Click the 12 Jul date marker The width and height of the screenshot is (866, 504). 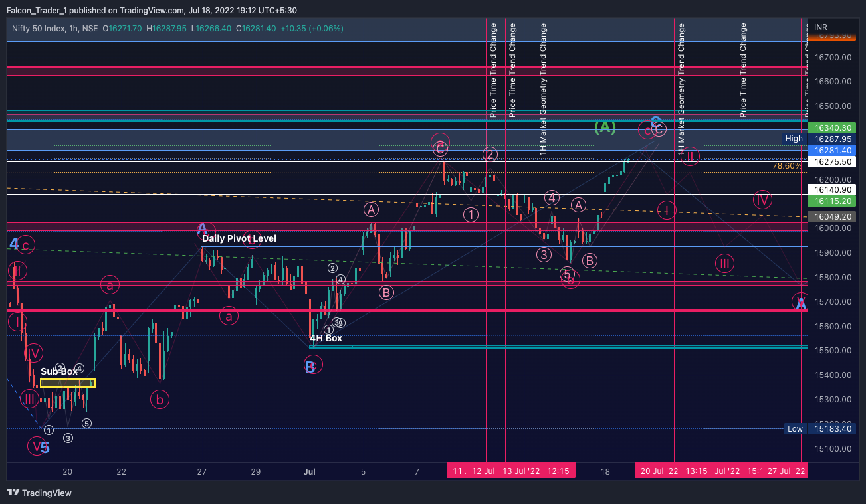[x=483, y=471]
